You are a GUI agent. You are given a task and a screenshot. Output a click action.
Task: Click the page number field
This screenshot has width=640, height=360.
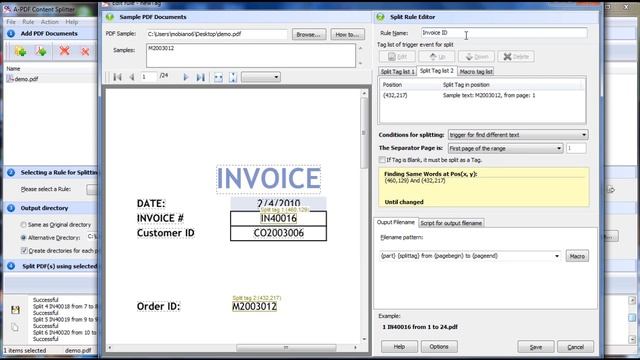(148, 76)
